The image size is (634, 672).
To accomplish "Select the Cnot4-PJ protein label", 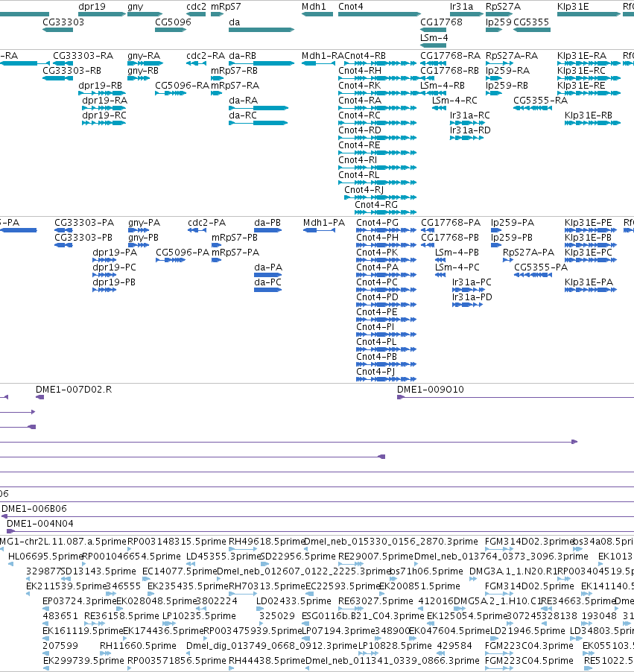I will point(375,372).
